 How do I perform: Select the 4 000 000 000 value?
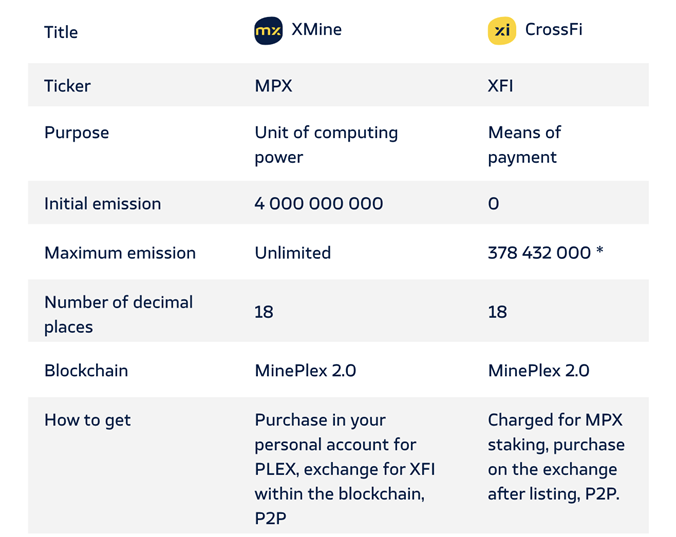pyautogui.click(x=318, y=204)
